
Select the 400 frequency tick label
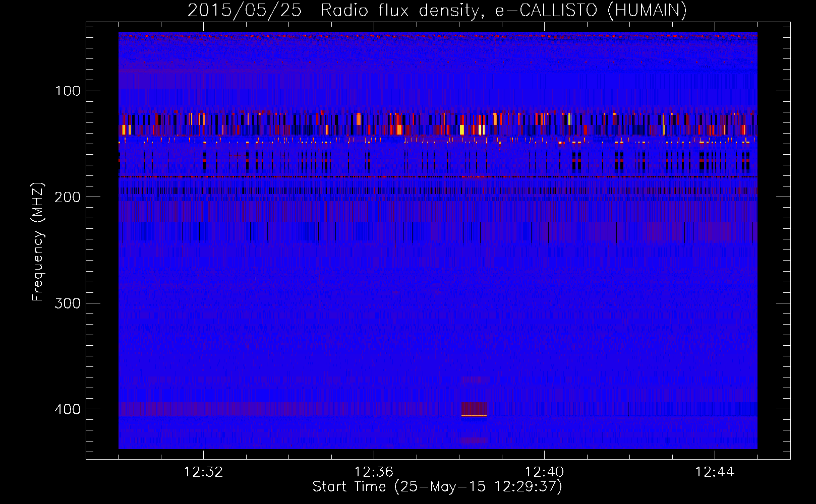coord(68,409)
